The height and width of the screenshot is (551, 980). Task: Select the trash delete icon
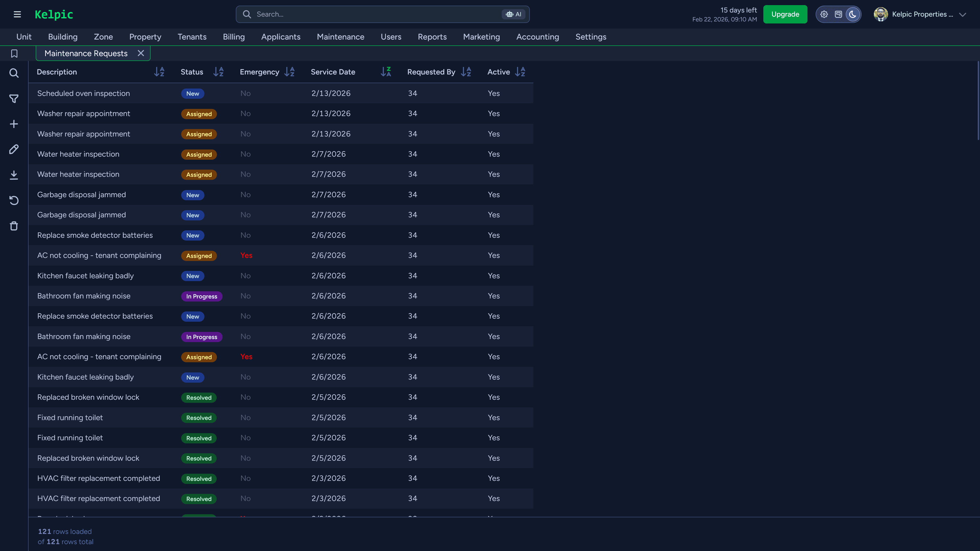[14, 226]
